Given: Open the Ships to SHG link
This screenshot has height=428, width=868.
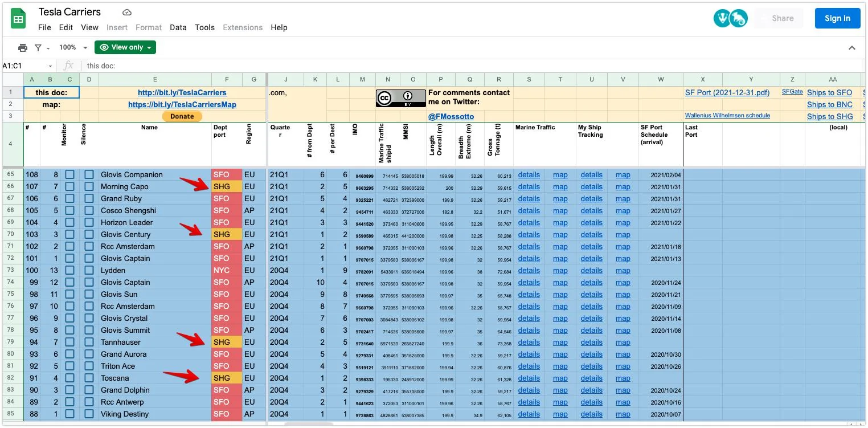Looking at the screenshot, I should (x=830, y=117).
